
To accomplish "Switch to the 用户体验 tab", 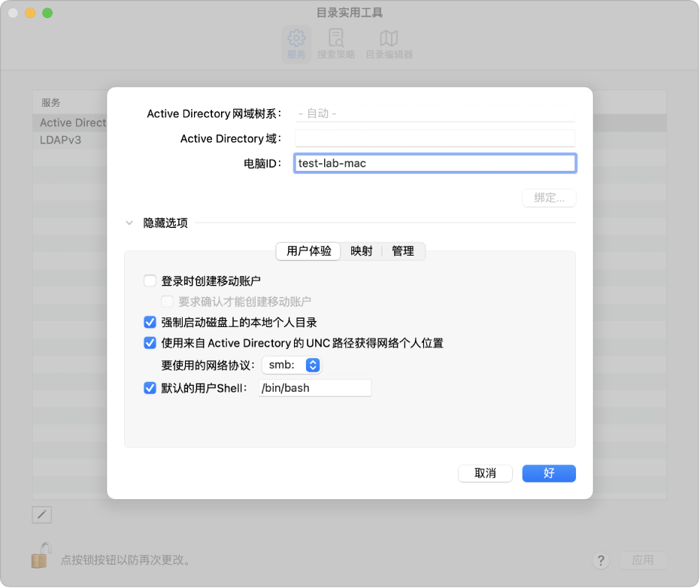I will (x=308, y=251).
